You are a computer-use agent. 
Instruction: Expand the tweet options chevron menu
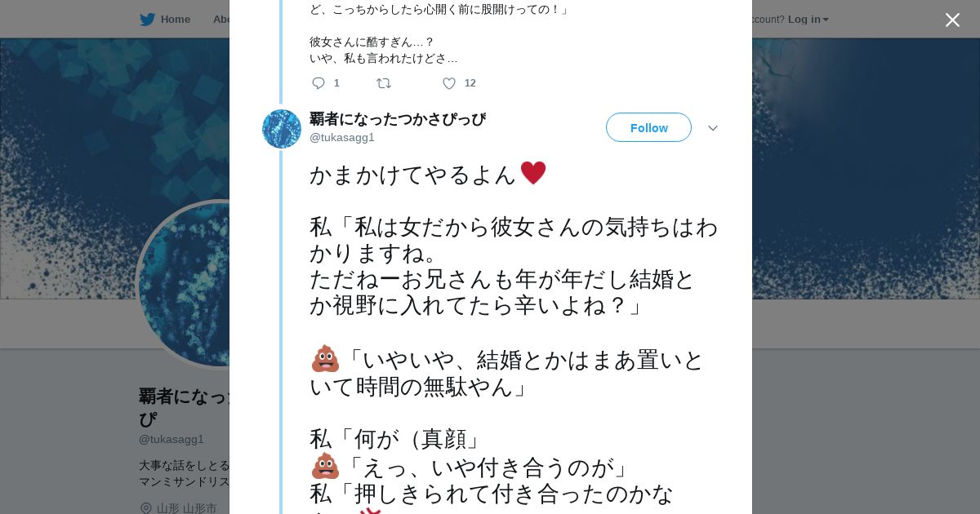pyautogui.click(x=712, y=128)
